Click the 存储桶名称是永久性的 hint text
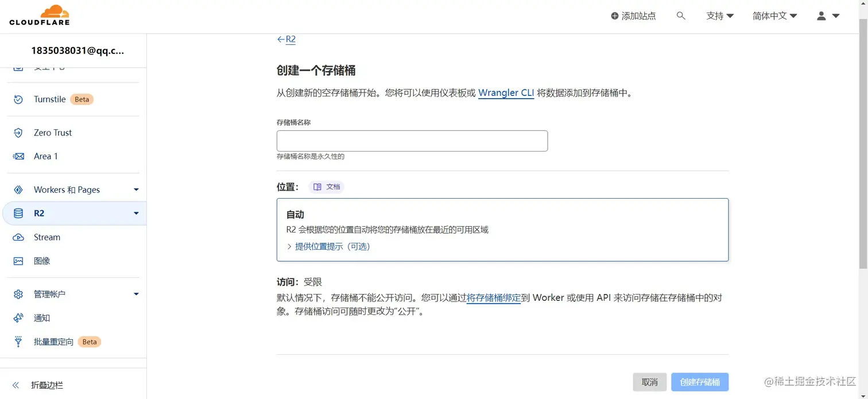This screenshot has height=399, width=868. (311, 156)
